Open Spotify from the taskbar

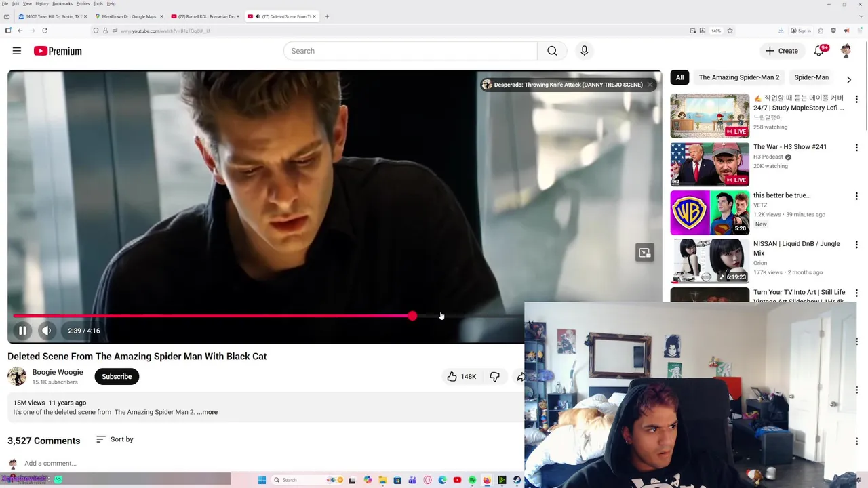pyautogui.click(x=472, y=480)
